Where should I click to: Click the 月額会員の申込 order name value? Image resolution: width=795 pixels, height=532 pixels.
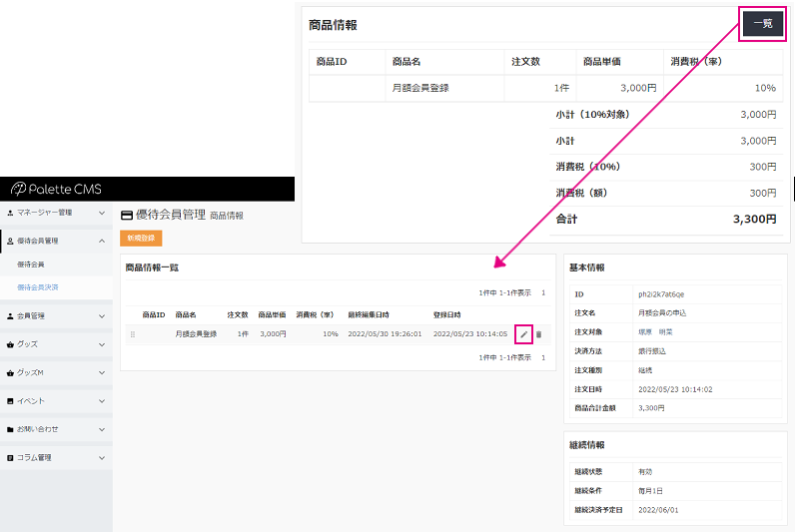(662, 313)
